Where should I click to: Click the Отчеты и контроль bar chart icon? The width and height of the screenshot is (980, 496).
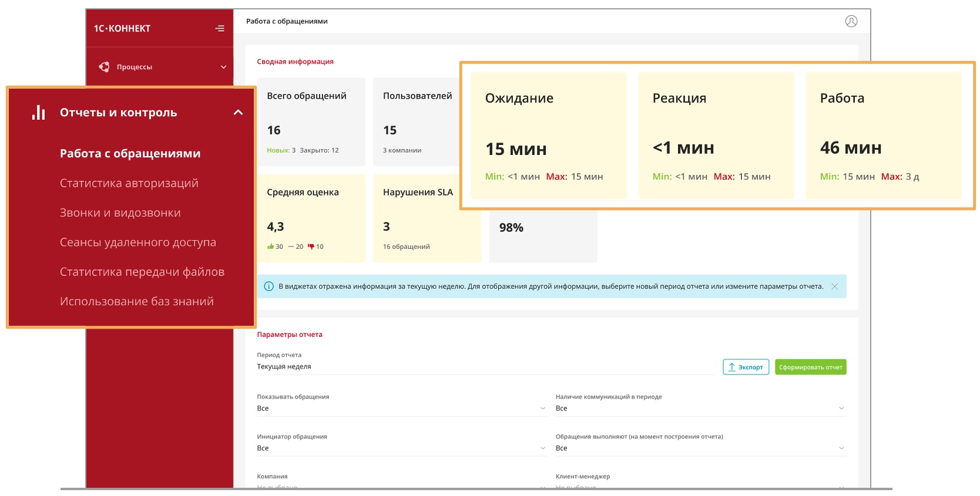point(39,113)
